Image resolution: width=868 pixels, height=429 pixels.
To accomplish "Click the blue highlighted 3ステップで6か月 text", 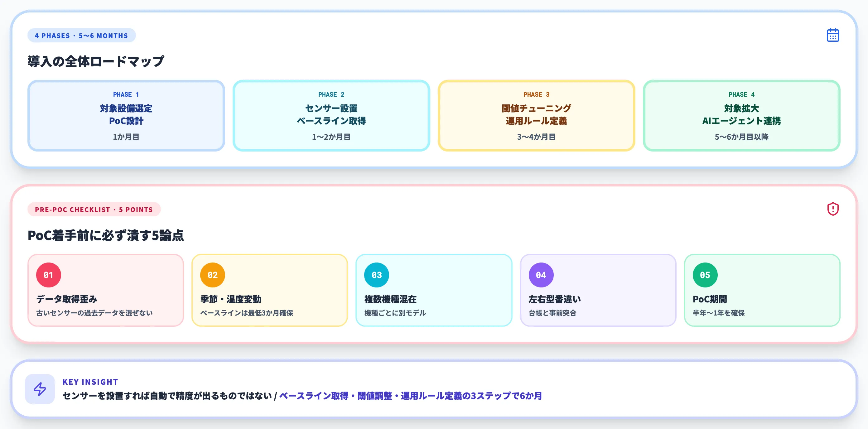I will tap(506, 396).
